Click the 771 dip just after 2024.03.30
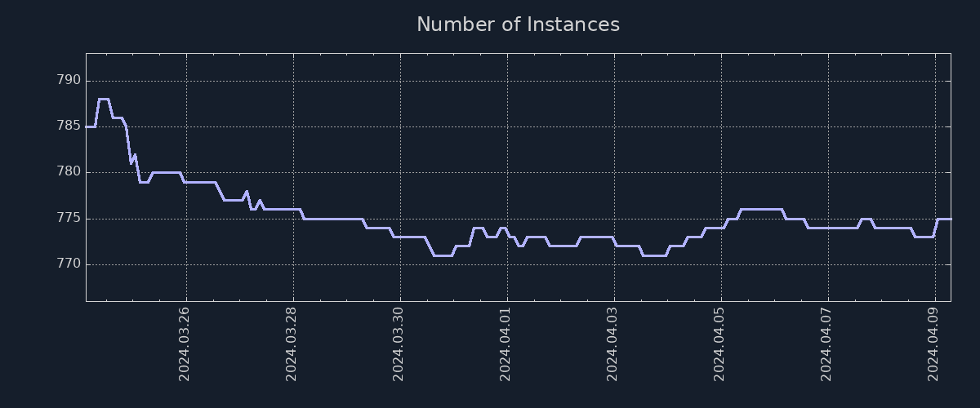The image size is (980, 408). coord(443,255)
